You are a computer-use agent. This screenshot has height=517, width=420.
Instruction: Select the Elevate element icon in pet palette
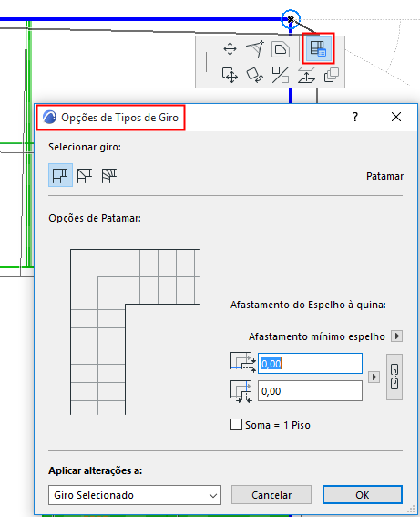tap(306, 75)
